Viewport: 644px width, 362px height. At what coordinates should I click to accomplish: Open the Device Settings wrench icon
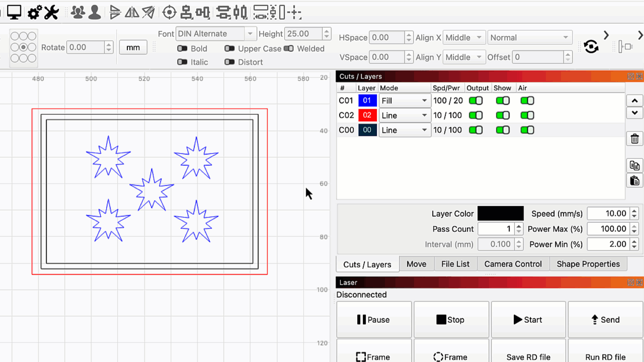click(51, 13)
